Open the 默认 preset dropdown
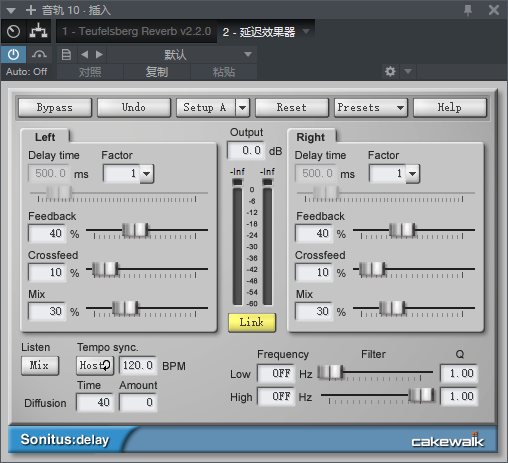Screen dimensions: 508x463 click(182, 54)
